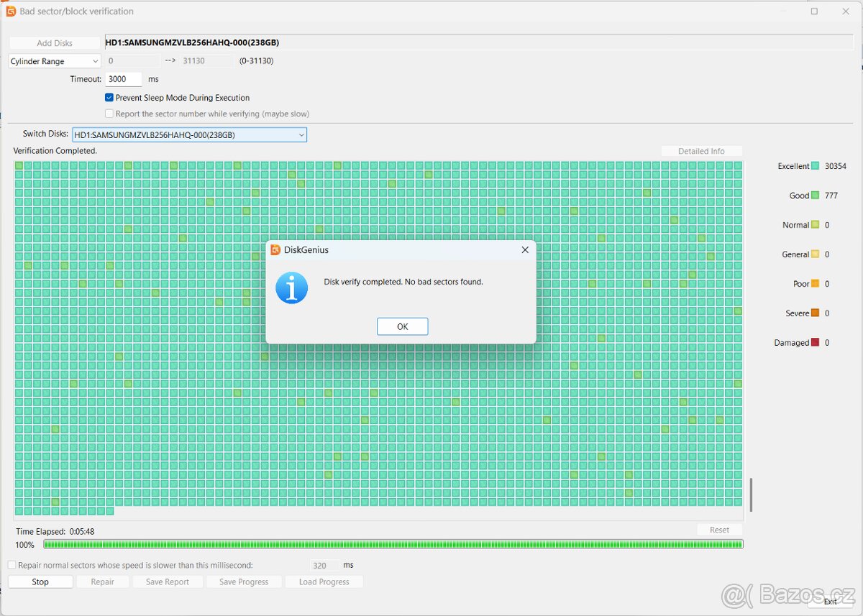Click the Save Report button
863x616 pixels.
[168, 582]
